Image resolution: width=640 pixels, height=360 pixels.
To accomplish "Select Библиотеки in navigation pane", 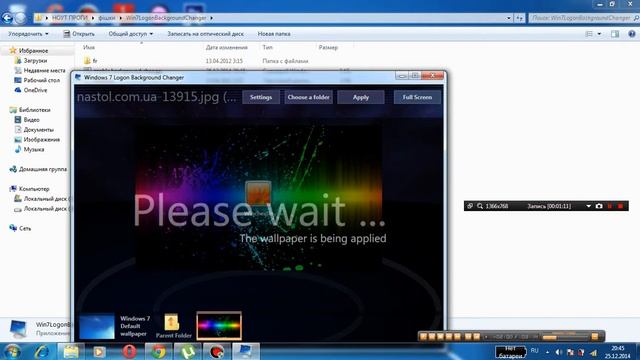I will [34, 110].
